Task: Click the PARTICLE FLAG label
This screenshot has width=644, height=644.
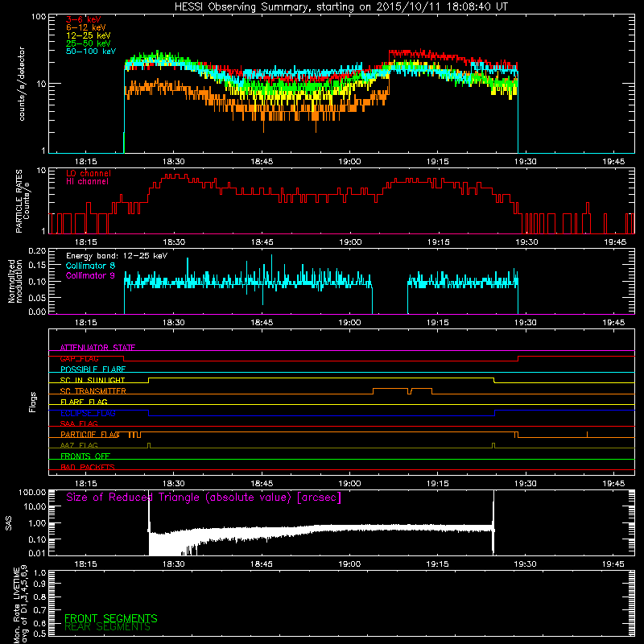Action: tap(90, 435)
